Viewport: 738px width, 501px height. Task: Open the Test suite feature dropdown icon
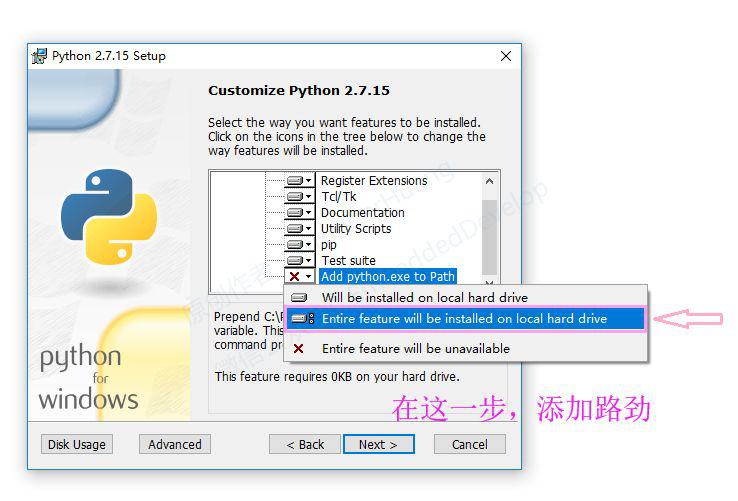pyautogui.click(x=299, y=260)
